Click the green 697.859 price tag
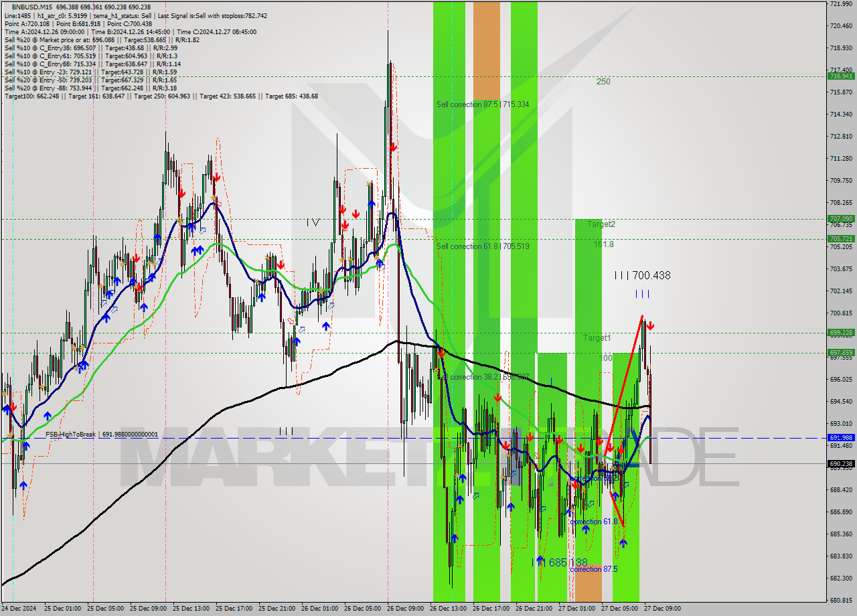Screen dimensions: 857x616 [x=841, y=352]
